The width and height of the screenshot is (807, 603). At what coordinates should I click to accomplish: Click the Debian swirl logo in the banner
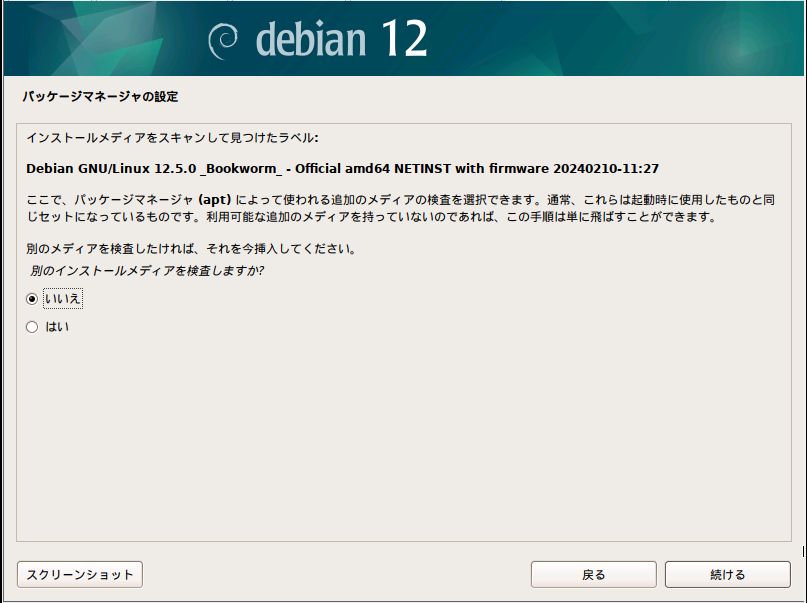223,41
